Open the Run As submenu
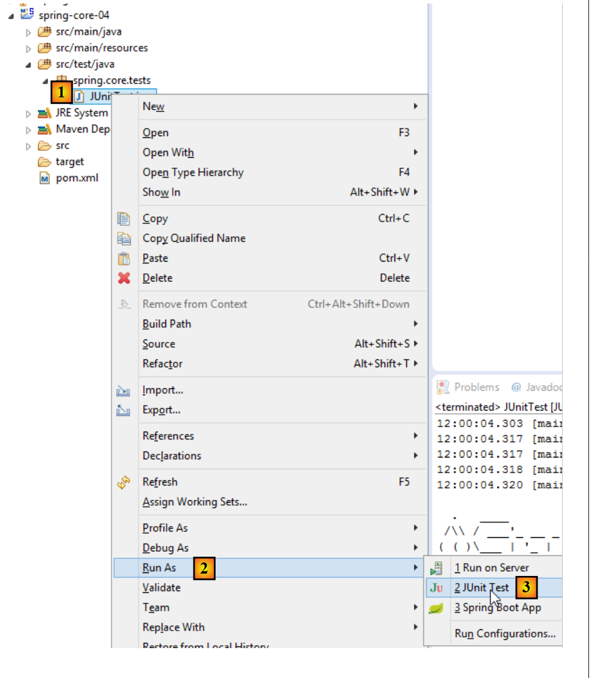 tap(159, 568)
